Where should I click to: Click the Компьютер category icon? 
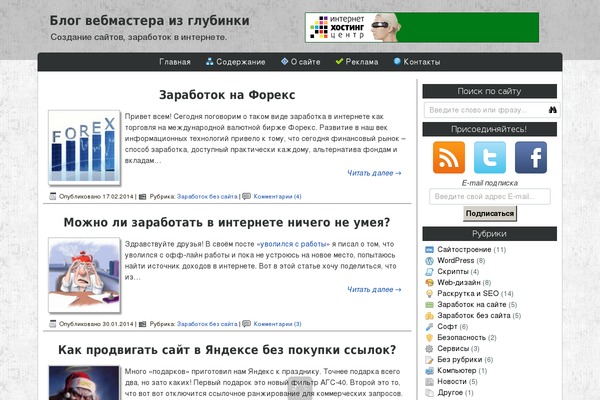[x=429, y=371]
